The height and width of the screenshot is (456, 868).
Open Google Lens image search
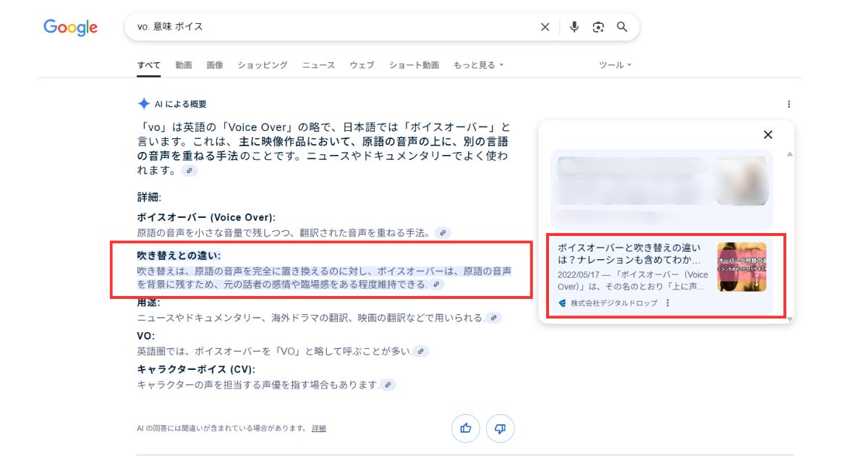pyautogui.click(x=598, y=27)
